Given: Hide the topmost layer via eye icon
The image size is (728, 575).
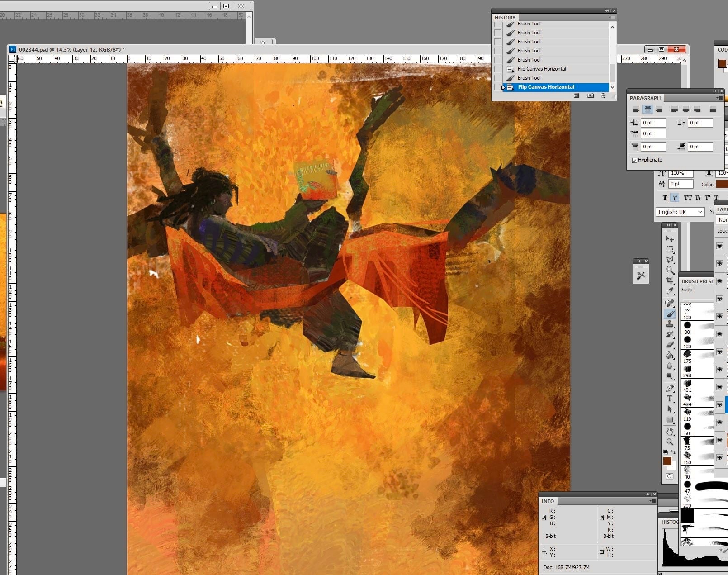Looking at the screenshot, I should coord(719,246).
